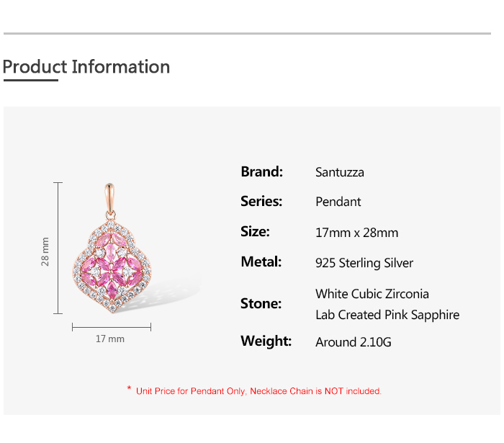Select the Size label

pyautogui.click(x=255, y=231)
